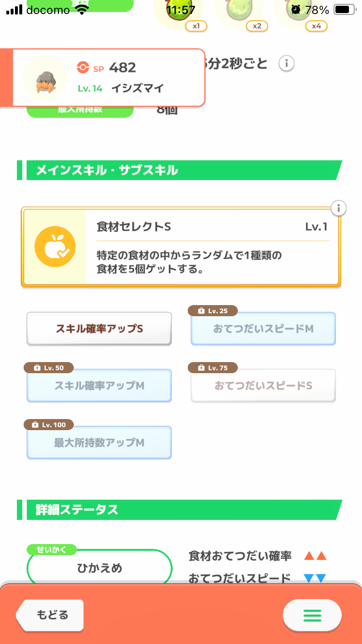Tap the locked 最大所持数アップM sub skill
The image size is (362, 644).
coord(99,443)
